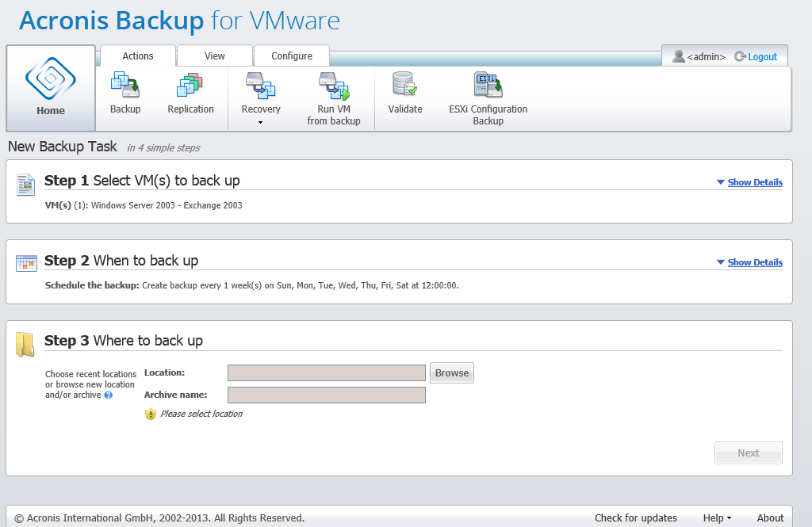
Task: Open the Help dropdown in footer
Action: click(x=717, y=518)
